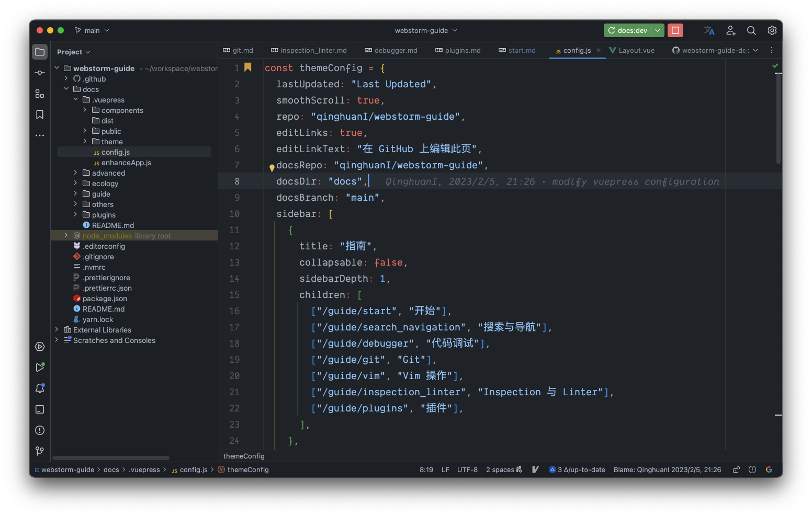Expand the .github folder
The height and width of the screenshot is (516, 812).
click(x=65, y=78)
